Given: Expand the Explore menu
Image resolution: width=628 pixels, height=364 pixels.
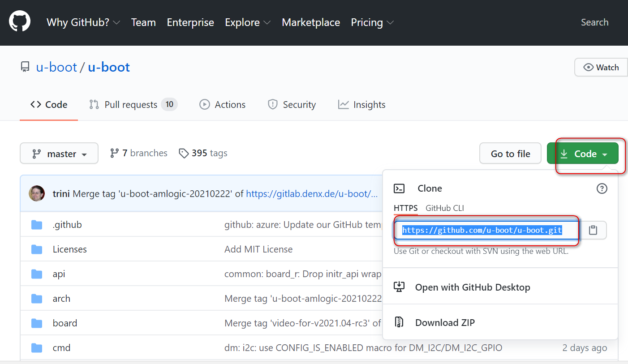Looking at the screenshot, I should tap(248, 22).
